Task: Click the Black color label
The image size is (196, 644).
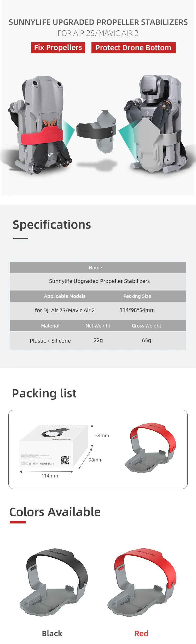Action: point(52,633)
